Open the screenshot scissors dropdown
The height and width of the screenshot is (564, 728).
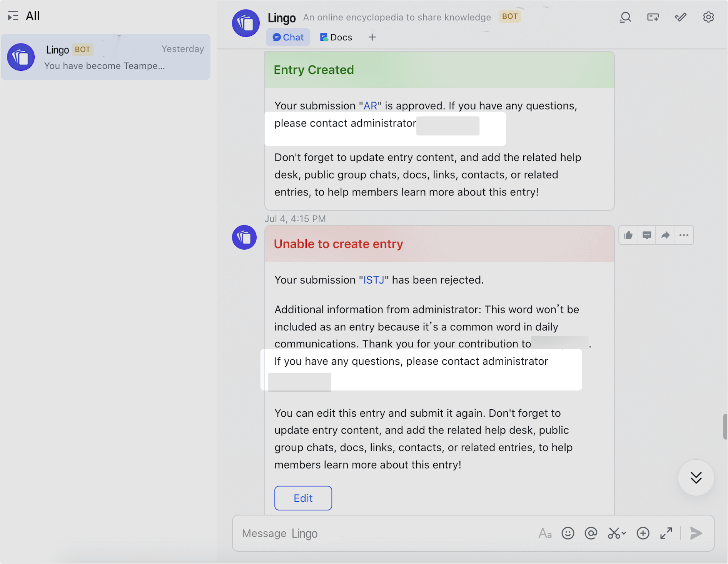(x=617, y=533)
